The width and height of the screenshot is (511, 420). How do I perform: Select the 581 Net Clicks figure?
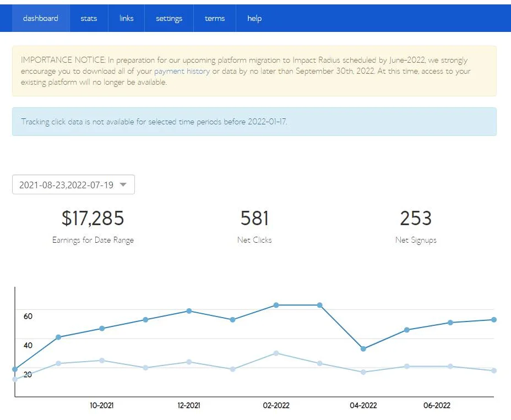click(254, 219)
